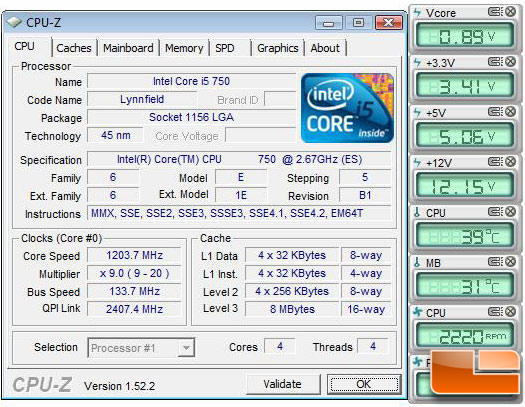Close the CPU-Z window
The height and width of the screenshot is (407, 525).
click(388, 23)
